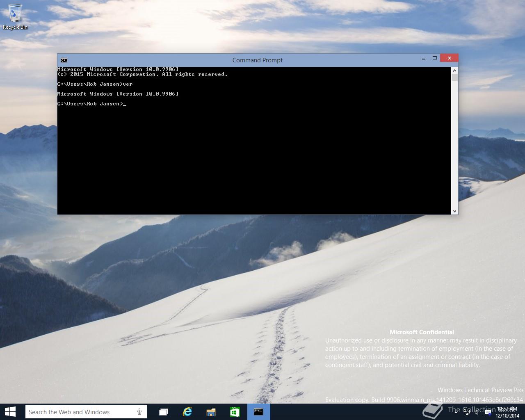Click the '(c) 2015 Microsoft Corporation' line
The width and height of the screenshot is (525, 420).
pos(142,74)
